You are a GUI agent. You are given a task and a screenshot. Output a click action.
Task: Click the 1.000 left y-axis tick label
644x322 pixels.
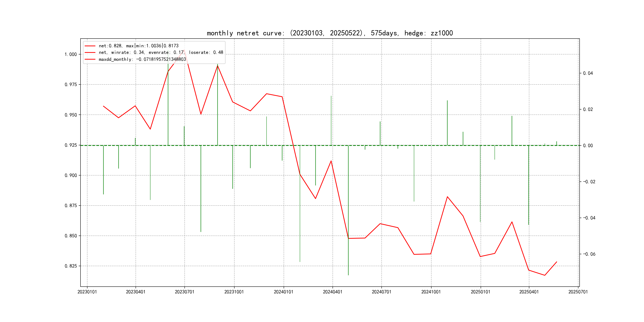pyautogui.click(x=71, y=54)
